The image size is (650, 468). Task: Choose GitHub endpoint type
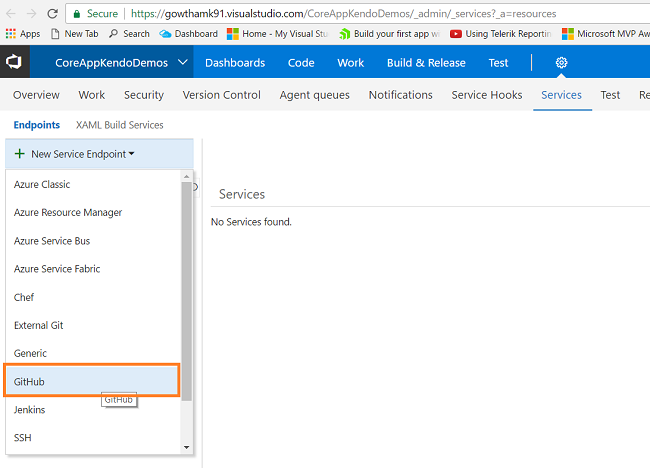[x=92, y=381]
